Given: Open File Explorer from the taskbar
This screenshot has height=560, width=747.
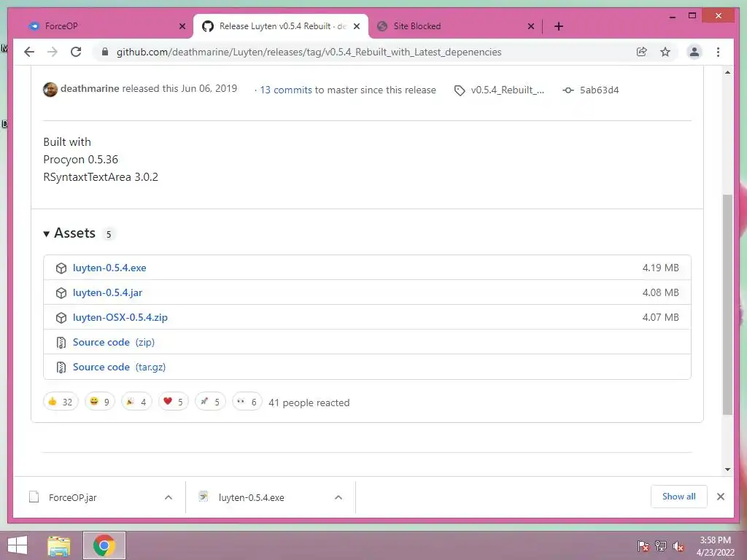Looking at the screenshot, I should [x=59, y=545].
